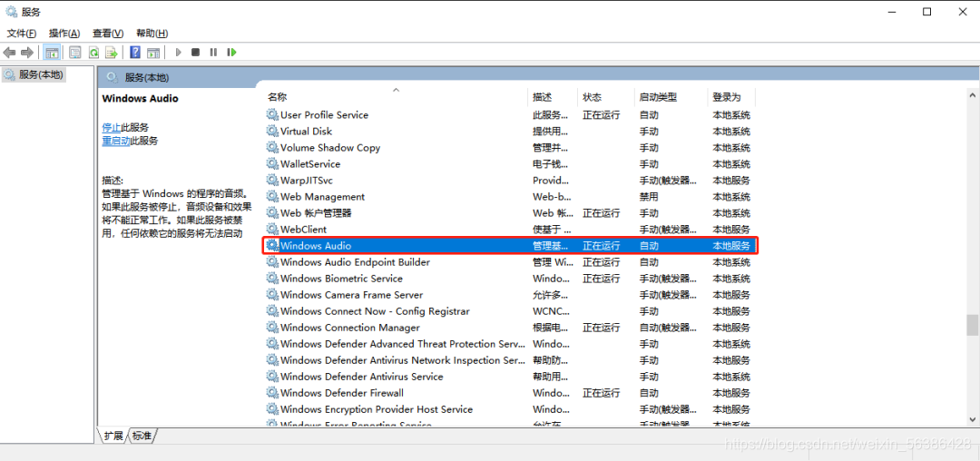Click the gear icon of Windows Audio Endpoint Builder
The image size is (980, 461).
[272, 261]
